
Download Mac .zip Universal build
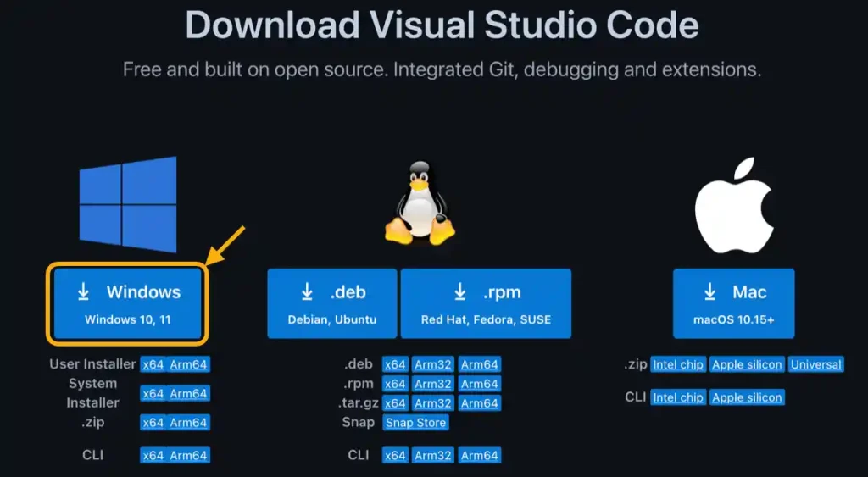coord(816,364)
